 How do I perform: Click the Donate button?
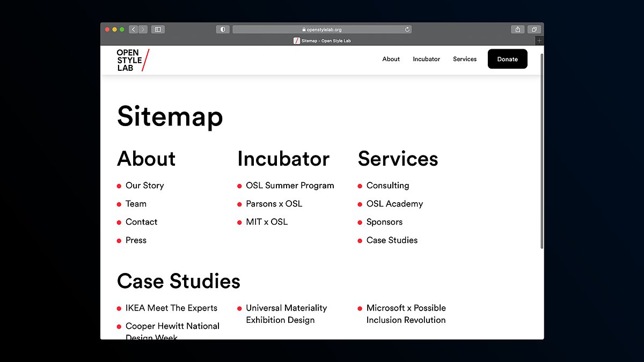[507, 59]
